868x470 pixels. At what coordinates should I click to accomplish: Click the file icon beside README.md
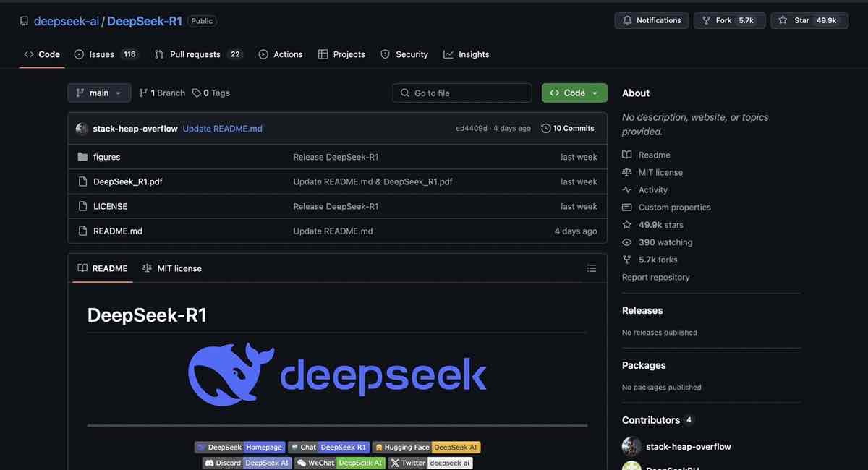pos(82,231)
